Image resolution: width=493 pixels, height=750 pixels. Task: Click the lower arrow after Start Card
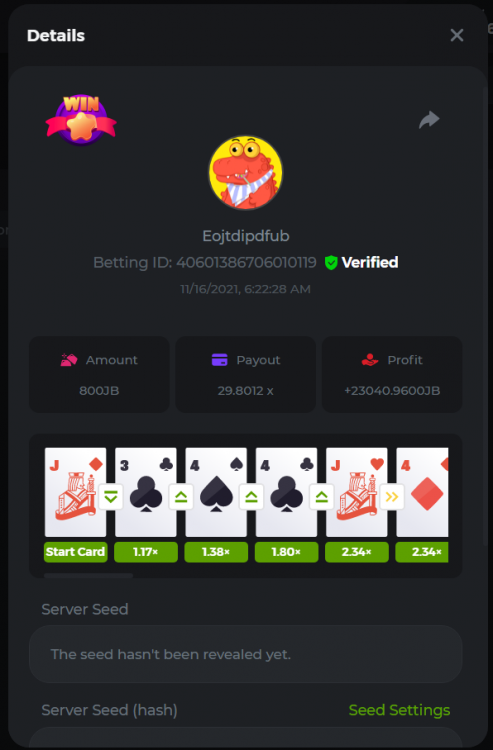110,497
